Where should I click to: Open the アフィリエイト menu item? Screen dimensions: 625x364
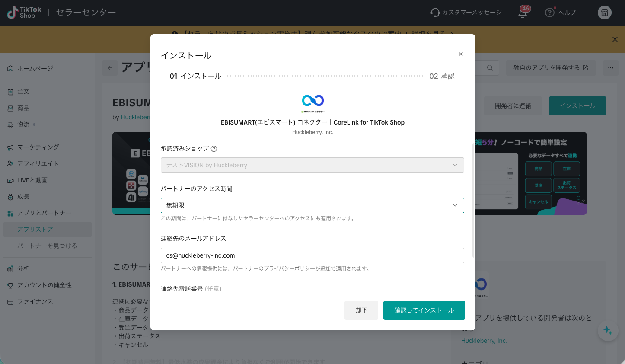point(48,164)
